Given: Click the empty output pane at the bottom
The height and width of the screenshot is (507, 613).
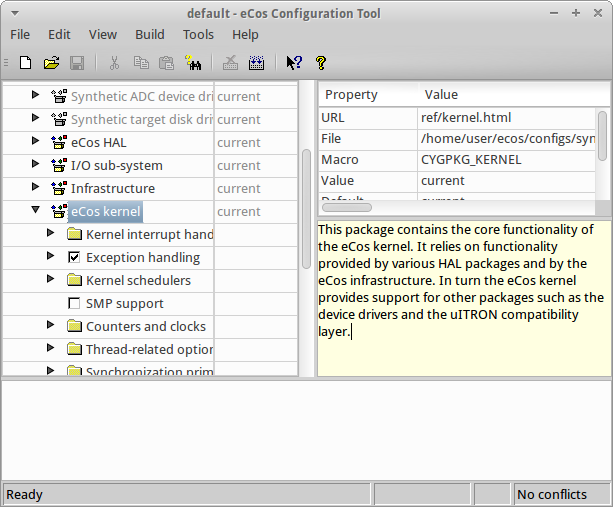Looking at the screenshot, I should (x=306, y=430).
